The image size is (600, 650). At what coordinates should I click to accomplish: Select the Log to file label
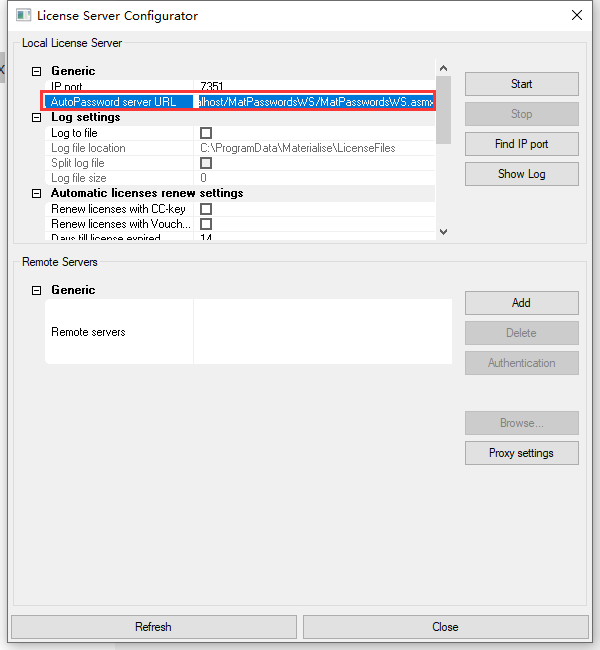point(74,133)
